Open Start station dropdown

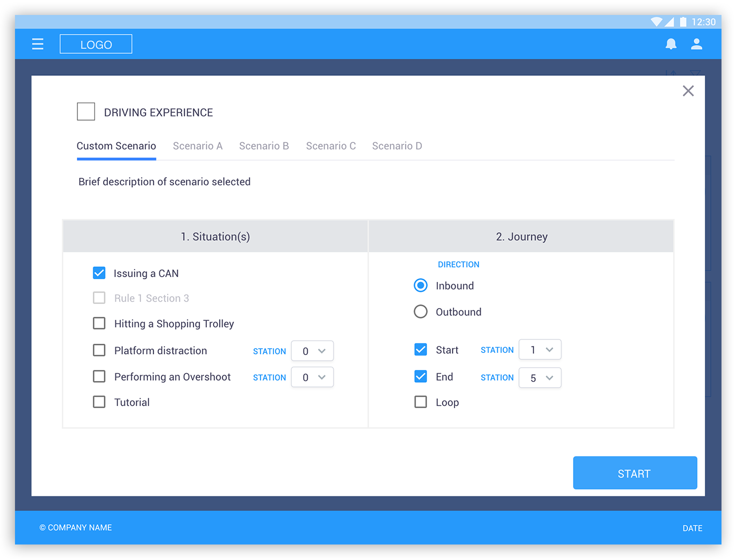point(540,350)
